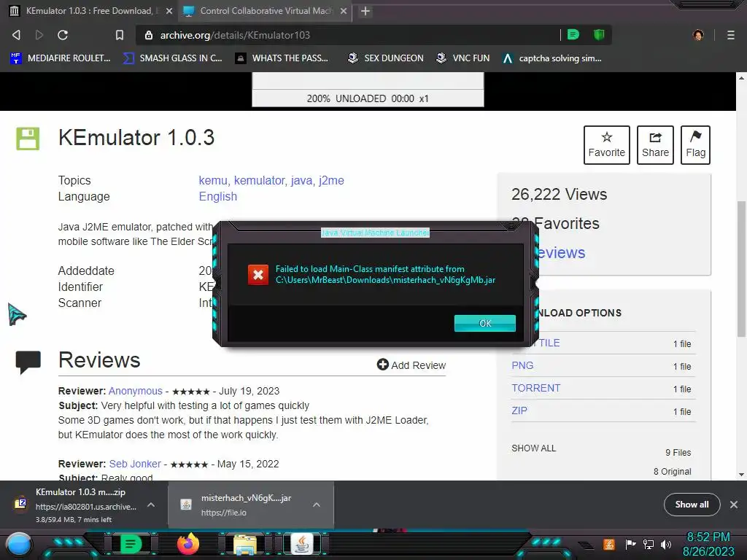This screenshot has height=560, width=747.
Task: Click the 26,222 Views text
Action: 560,194
